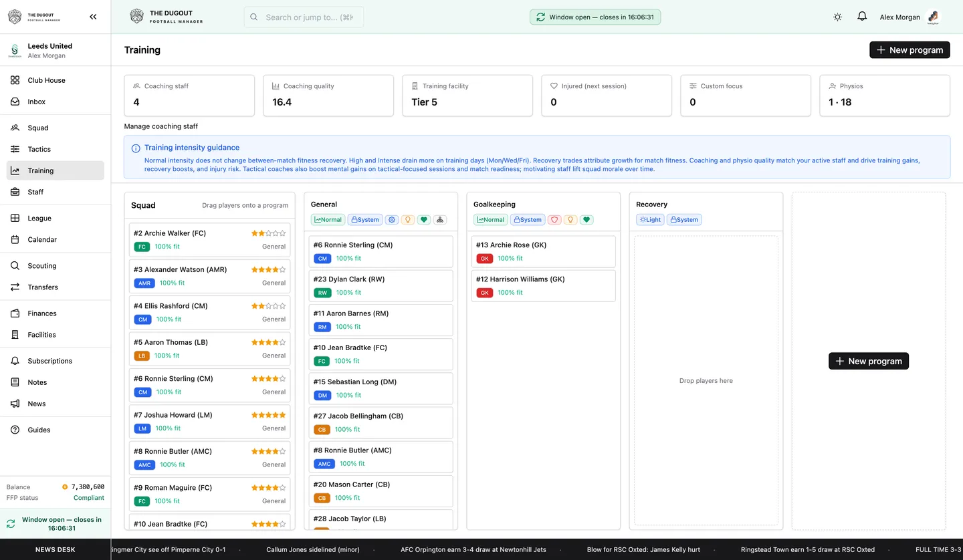Click the Training intensity guidance info icon
The image size is (963, 560).
pyautogui.click(x=136, y=148)
